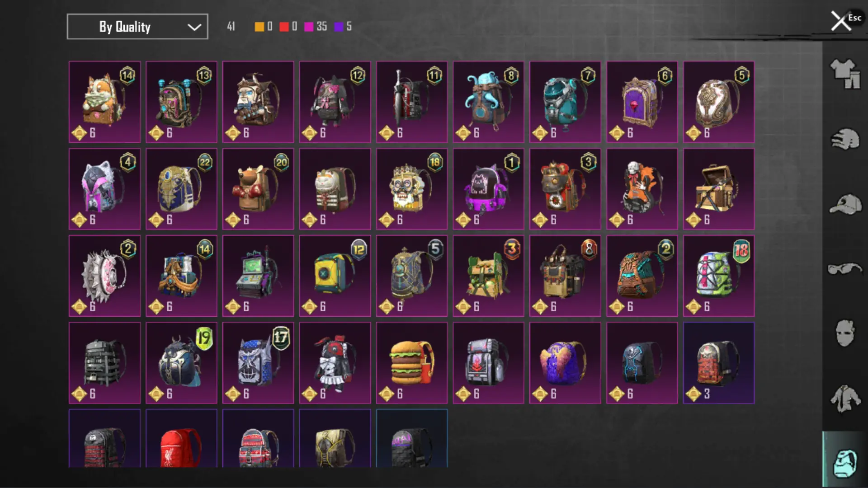
Task: Select the red Liverpool backpack in bottom row
Action: point(181,438)
